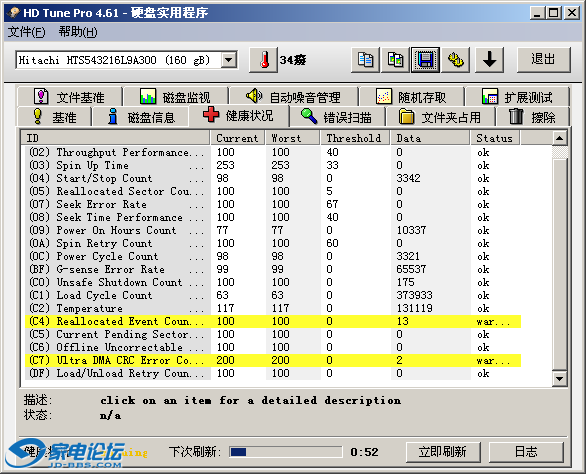Select the (C0) Unsafe Shutdown Count row

(273, 282)
